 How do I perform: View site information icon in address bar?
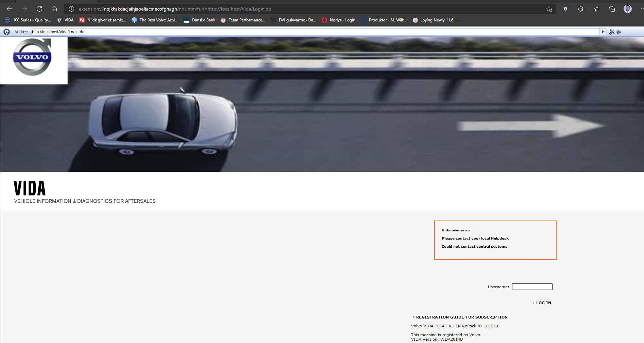(71, 9)
